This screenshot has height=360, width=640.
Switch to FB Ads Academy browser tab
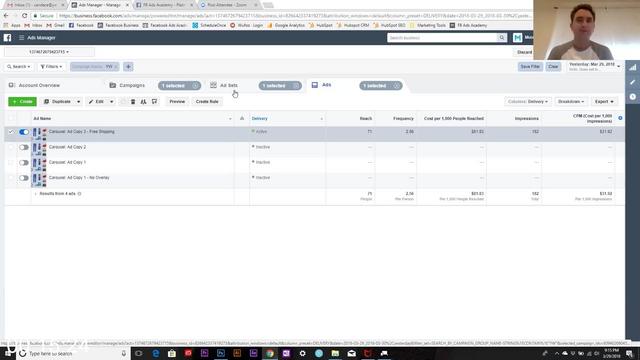[164, 5]
